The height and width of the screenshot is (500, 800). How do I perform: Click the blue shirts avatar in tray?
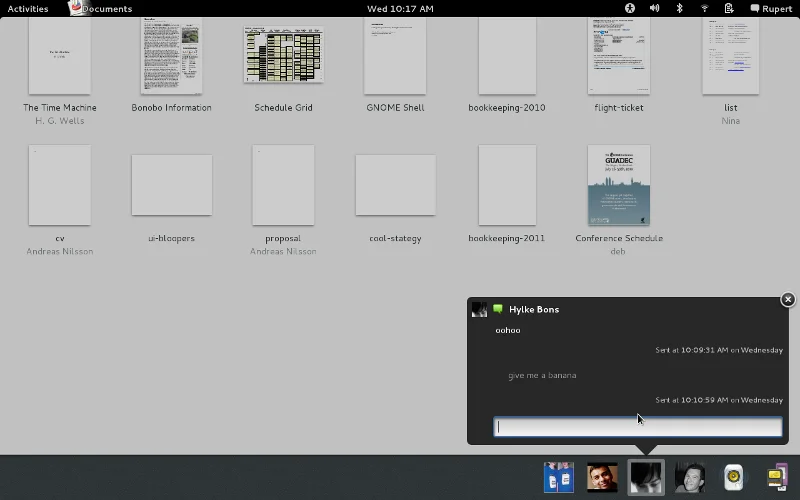point(558,478)
